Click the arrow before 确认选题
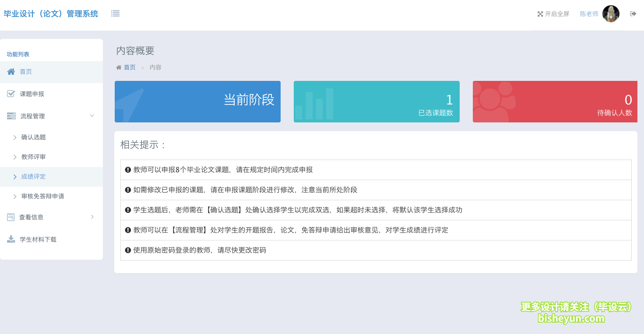This screenshot has width=644, height=334. (x=15, y=137)
